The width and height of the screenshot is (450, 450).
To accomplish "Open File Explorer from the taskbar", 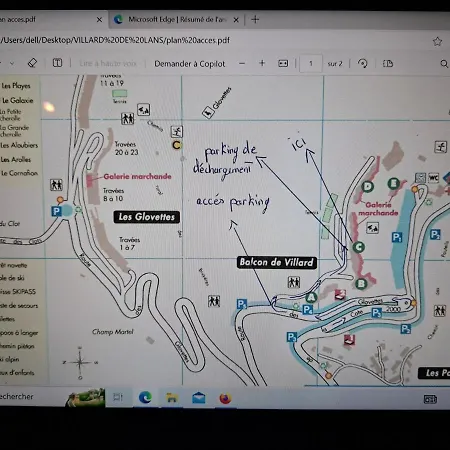I will [172, 398].
